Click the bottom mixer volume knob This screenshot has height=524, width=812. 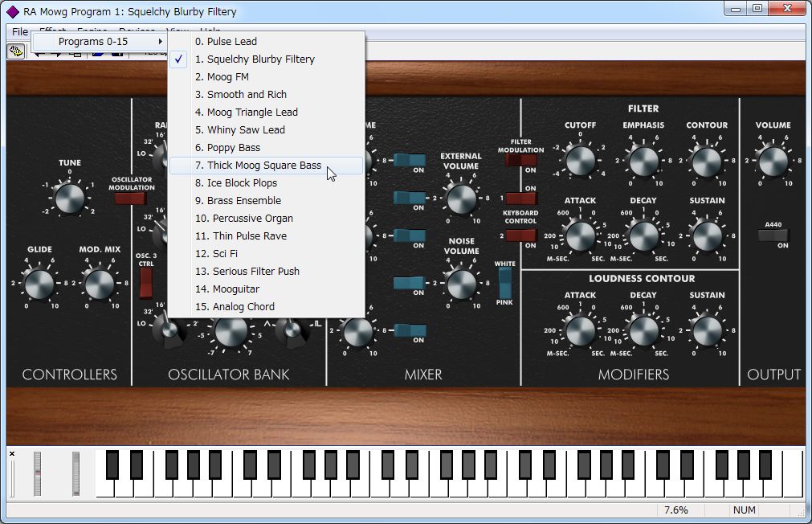click(x=357, y=332)
